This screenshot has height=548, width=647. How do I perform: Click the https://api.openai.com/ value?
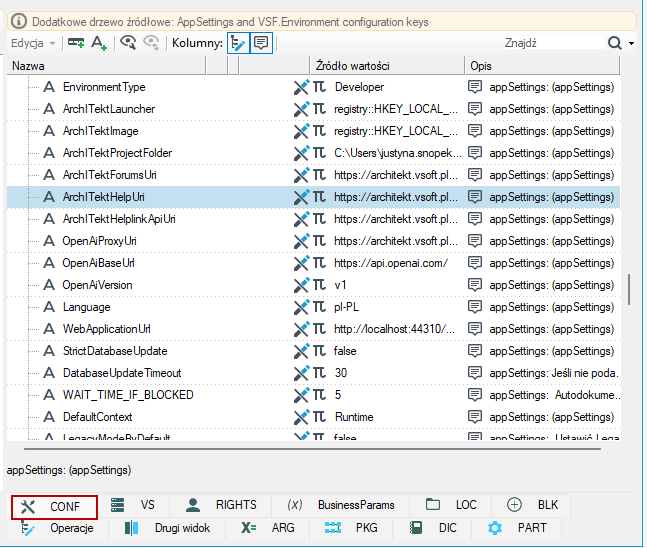391,263
